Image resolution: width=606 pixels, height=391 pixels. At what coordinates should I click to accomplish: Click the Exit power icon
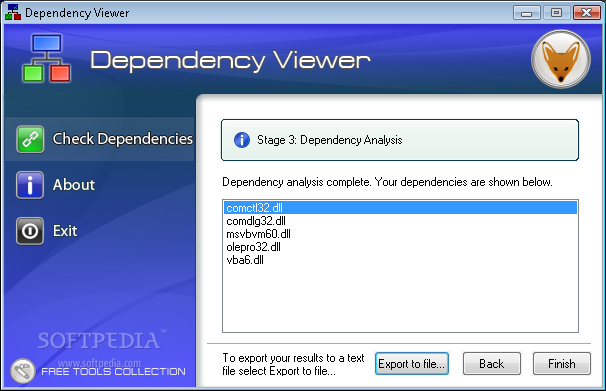pos(30,231)
